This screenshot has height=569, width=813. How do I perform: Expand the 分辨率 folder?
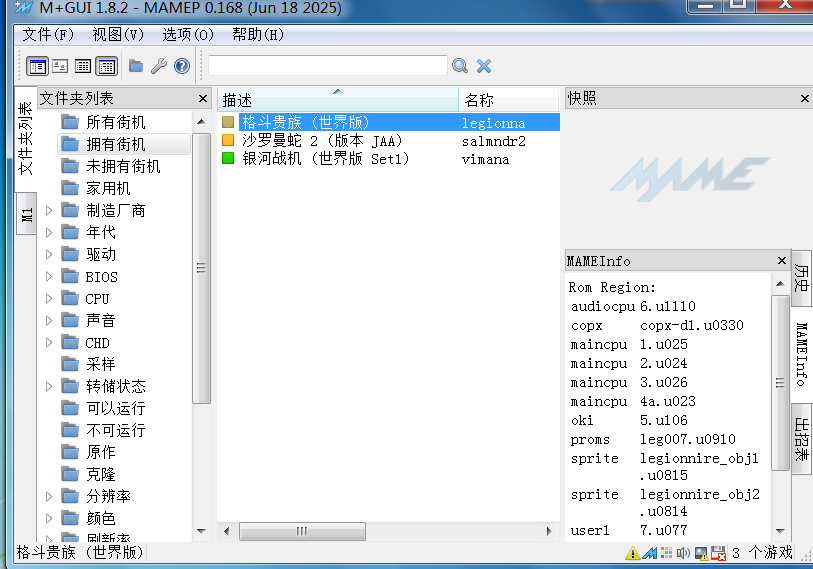[x=49, y=496]
